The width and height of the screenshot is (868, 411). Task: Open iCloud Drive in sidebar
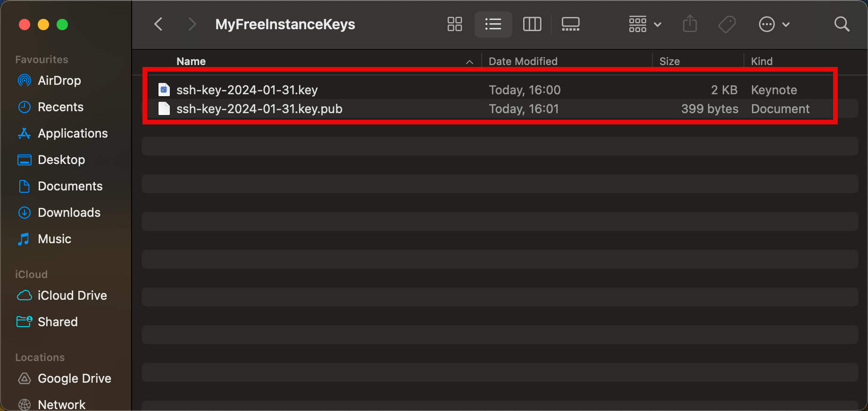coord(72,296)
